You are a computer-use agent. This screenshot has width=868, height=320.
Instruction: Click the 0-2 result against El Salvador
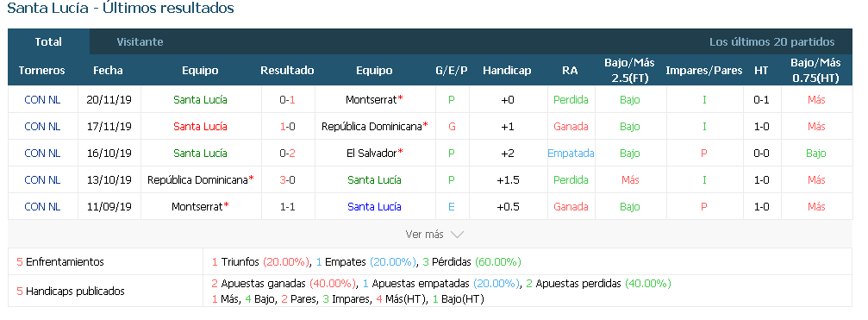287,153
